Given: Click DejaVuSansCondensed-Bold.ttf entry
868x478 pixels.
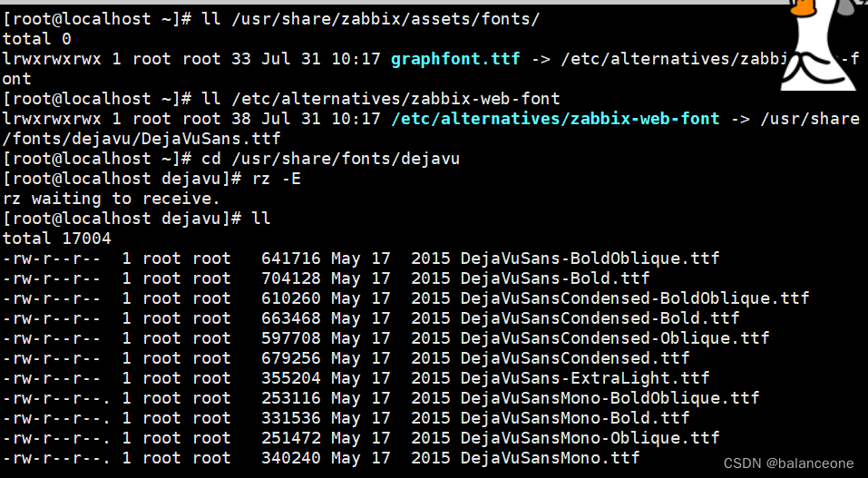Looking at the screenshot, I should (x=600, y=318).
